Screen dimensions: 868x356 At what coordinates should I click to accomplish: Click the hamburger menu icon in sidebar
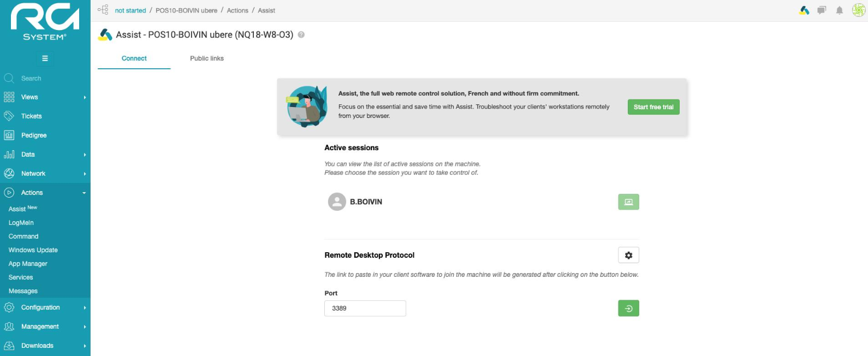(45, 58)
